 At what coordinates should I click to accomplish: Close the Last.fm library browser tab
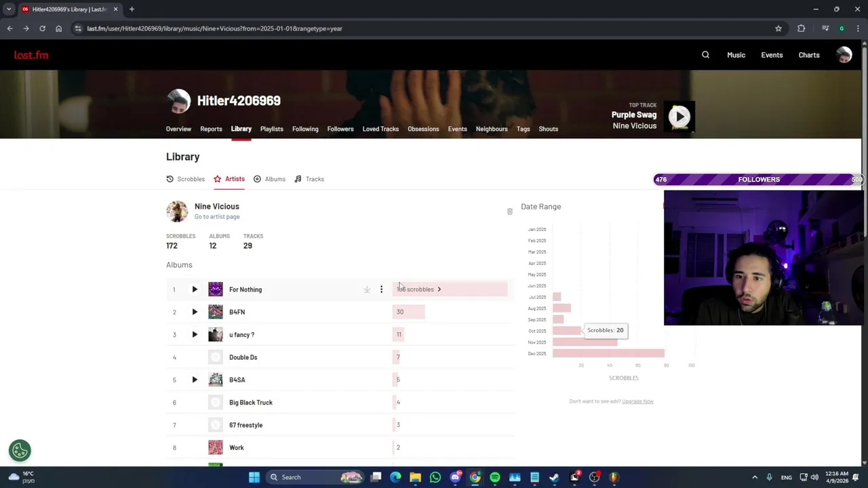click(x=115, y=9)
